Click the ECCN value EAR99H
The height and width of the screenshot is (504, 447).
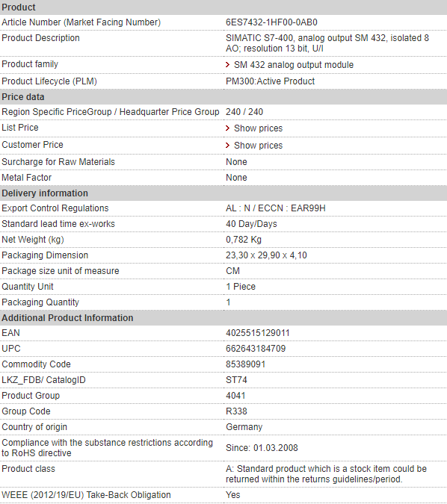[x=308, y=208]
